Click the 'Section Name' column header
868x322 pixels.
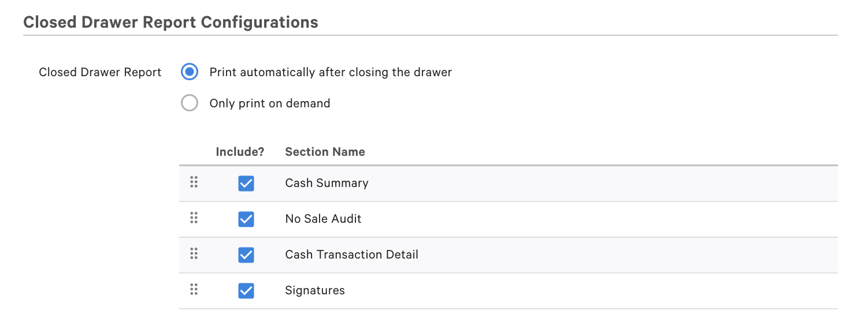325,152
